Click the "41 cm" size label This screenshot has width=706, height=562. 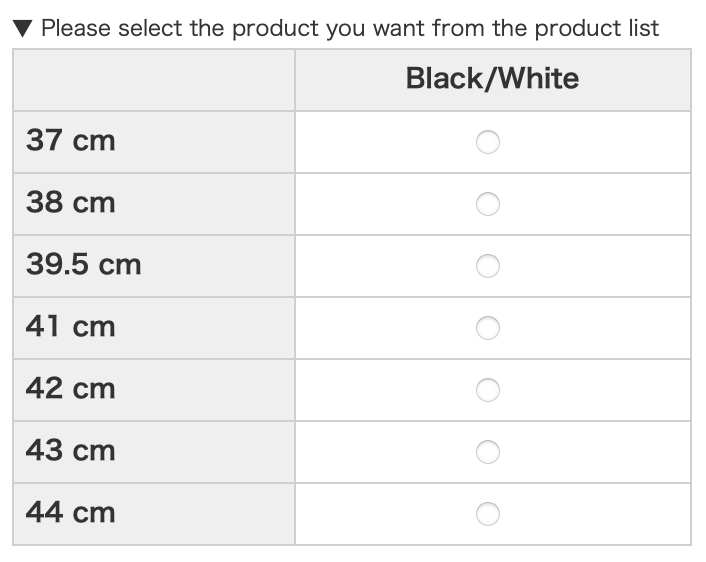tap(71, 327)
